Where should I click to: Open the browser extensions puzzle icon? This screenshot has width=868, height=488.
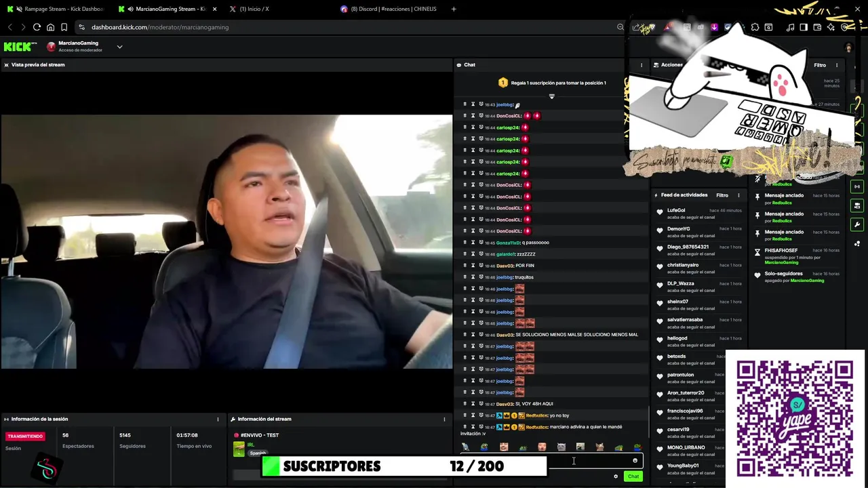pos(755,27)
